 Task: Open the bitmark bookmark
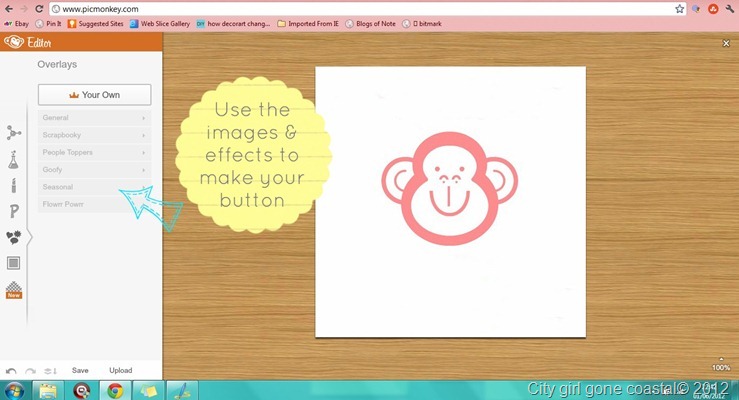[422, 24]
